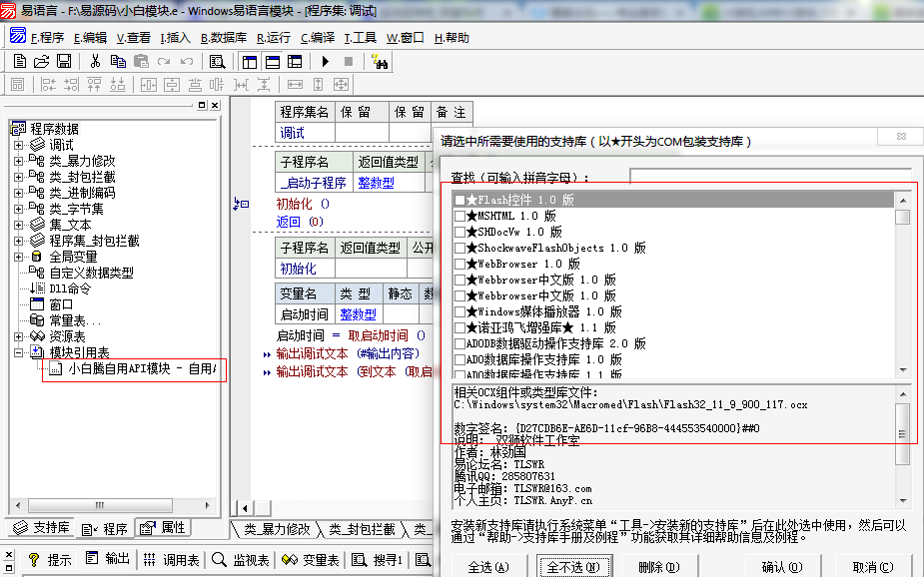Open the F.程序 menu
Image resolution: width=924 pixels, height=577 pixels.
(47, 38)
